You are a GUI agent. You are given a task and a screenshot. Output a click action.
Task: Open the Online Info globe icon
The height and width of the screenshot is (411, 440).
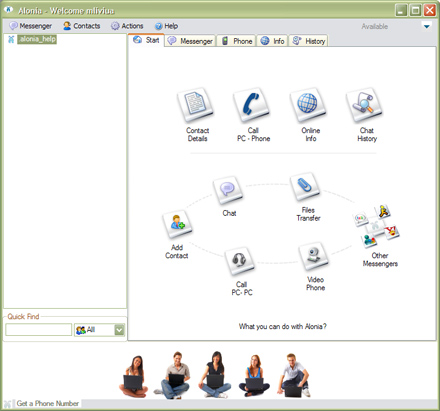(308, 105)
